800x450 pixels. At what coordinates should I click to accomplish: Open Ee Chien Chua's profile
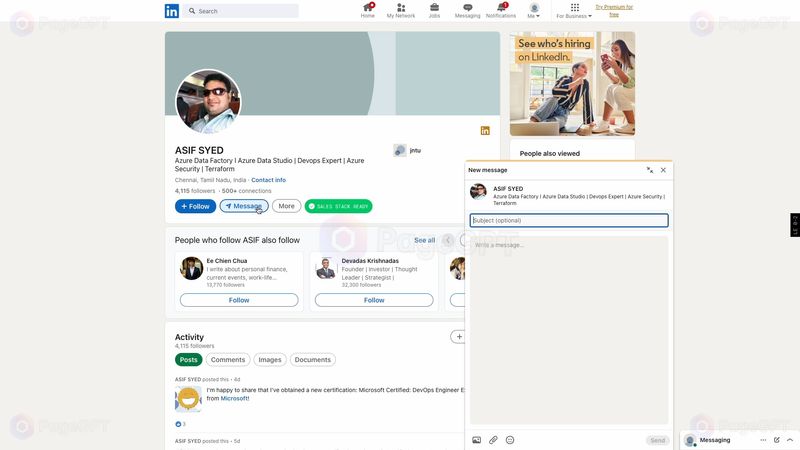[227, 261]
